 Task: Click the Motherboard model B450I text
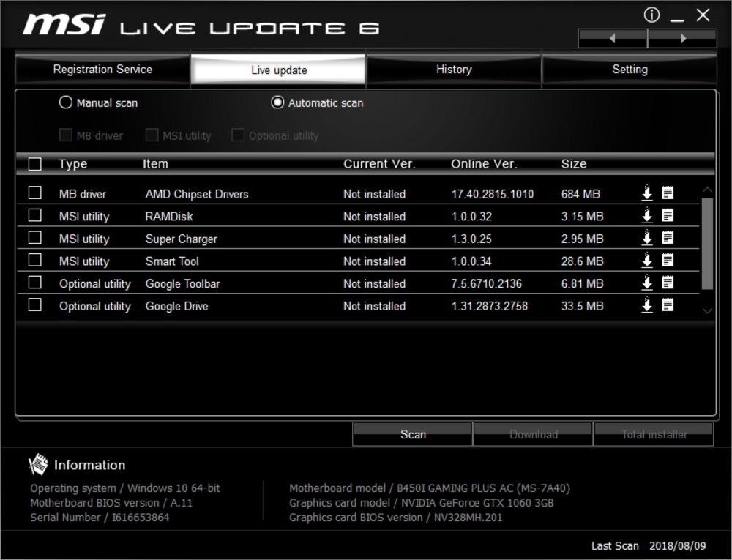(430, 488)
